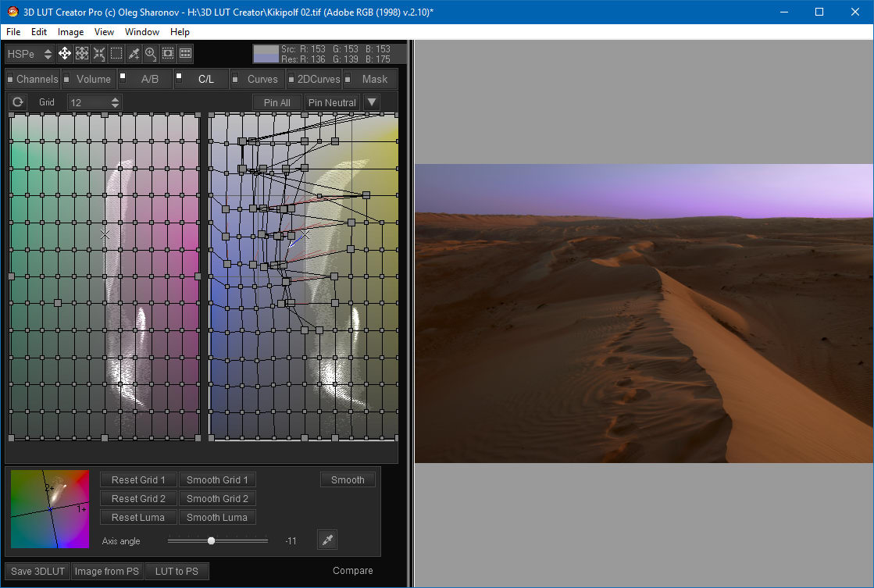The width and height of the screenshot is (874, 588).
Task: Click the Axis angle slider handle
Action: [x=211, y=540]
